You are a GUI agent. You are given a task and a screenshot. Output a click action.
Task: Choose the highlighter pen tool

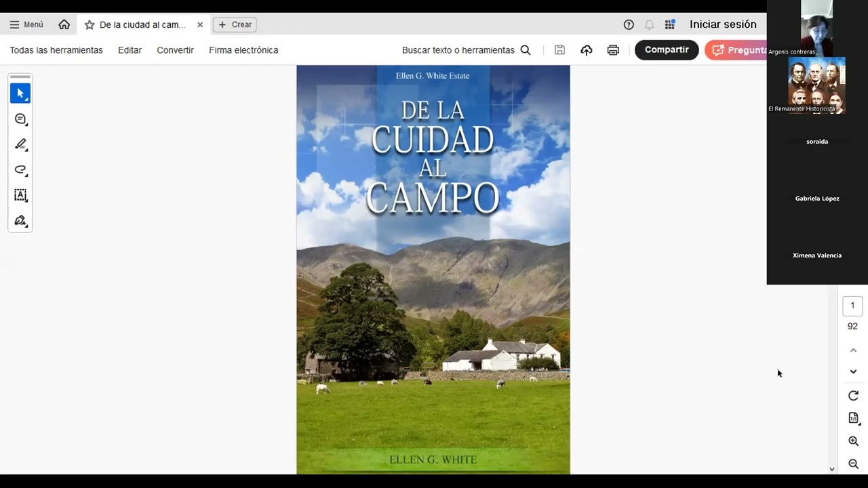click(x=20, y=144)
